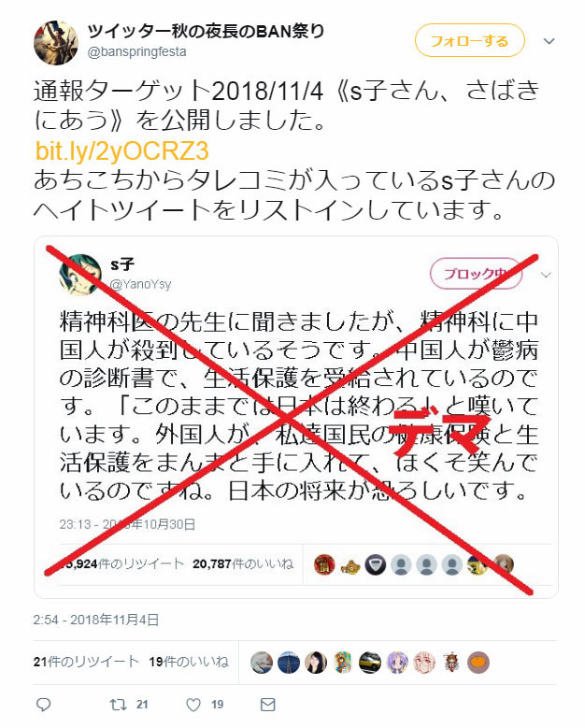Open the bit.ly/2yOCRZ3 link
This screenshot has height=728, width=585.
click(x=122, y=150)
